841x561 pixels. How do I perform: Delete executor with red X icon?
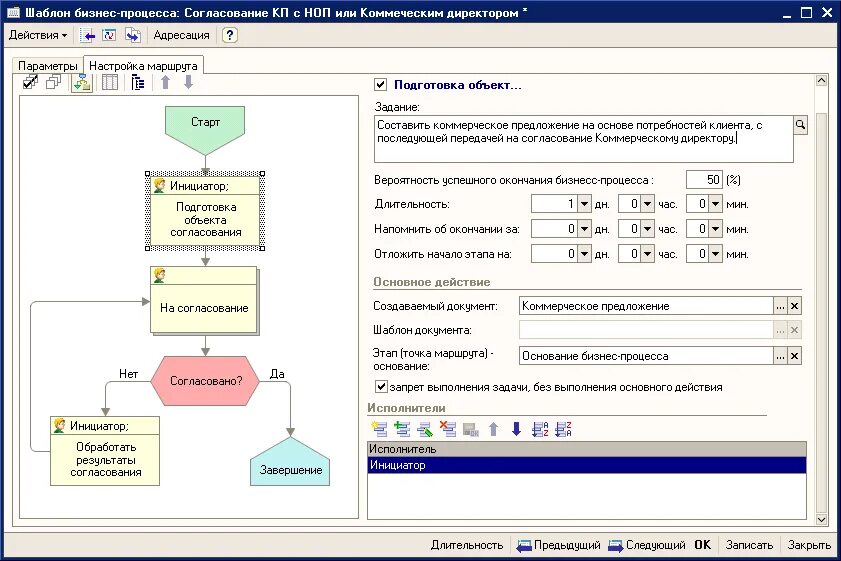[x=448, y=429]
